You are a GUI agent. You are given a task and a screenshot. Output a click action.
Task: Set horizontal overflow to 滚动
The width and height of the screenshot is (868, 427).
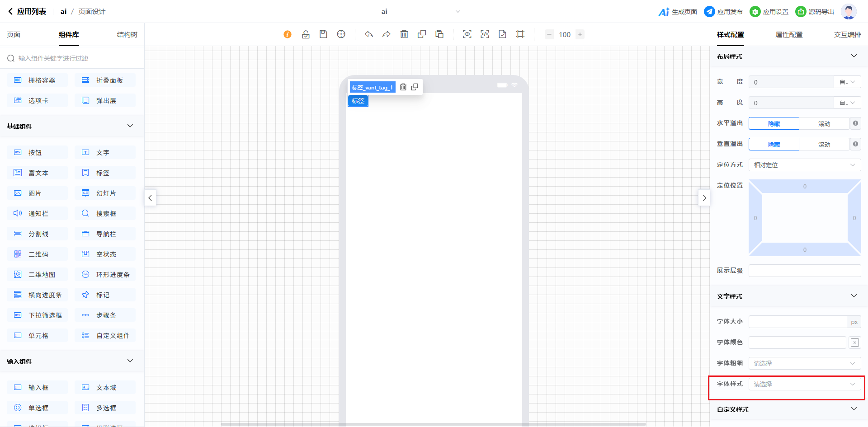click(x=824, y=124)
